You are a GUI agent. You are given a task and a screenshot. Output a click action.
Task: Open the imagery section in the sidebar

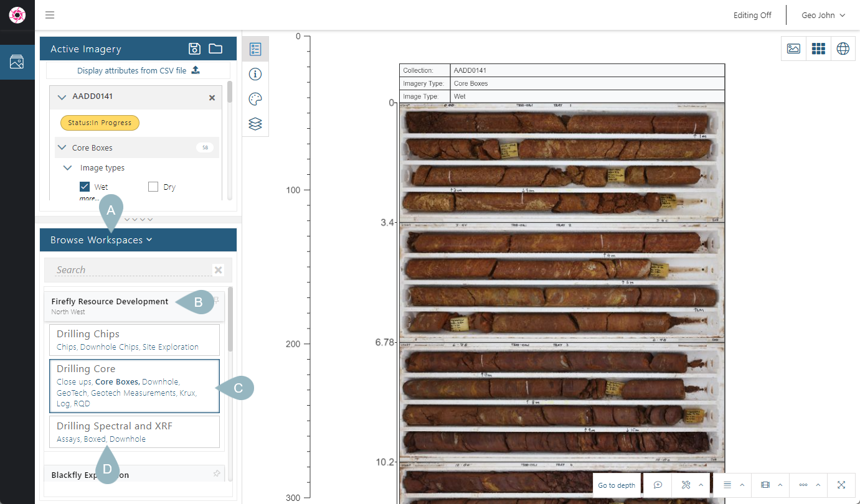click(17, 62)
